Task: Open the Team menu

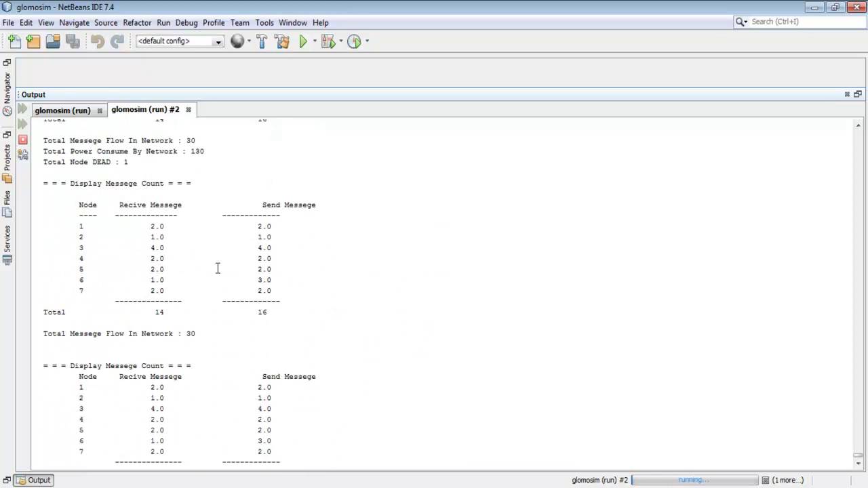Action: coord(239,22)
